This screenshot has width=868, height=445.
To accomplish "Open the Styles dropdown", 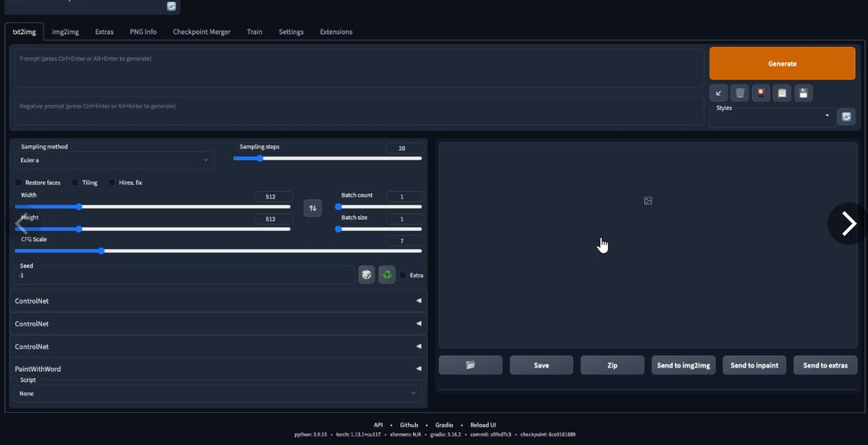I will point(772,115).
